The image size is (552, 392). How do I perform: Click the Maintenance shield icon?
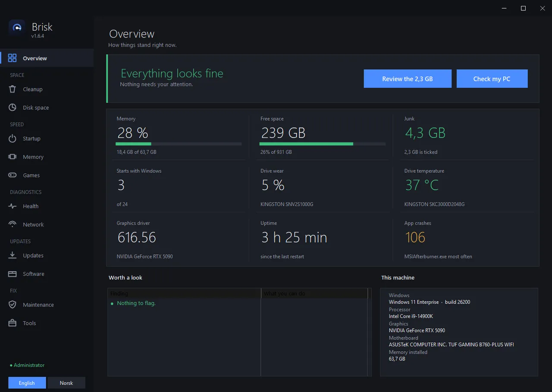point(13,305)
